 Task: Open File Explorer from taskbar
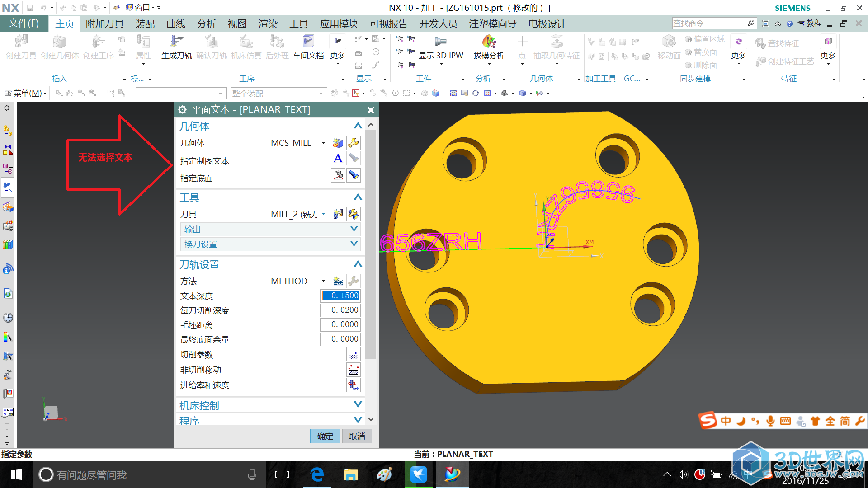[x=350, y=474]
